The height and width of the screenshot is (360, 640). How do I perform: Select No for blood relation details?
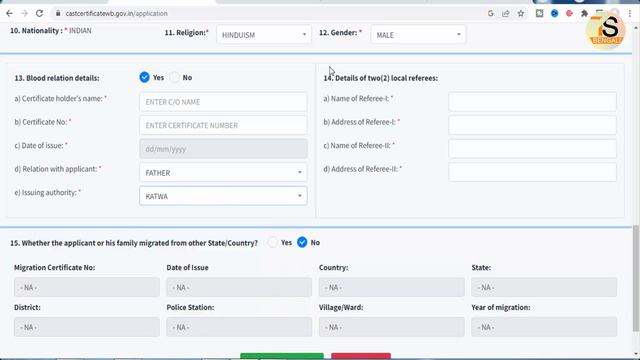(x=175, y=77)
